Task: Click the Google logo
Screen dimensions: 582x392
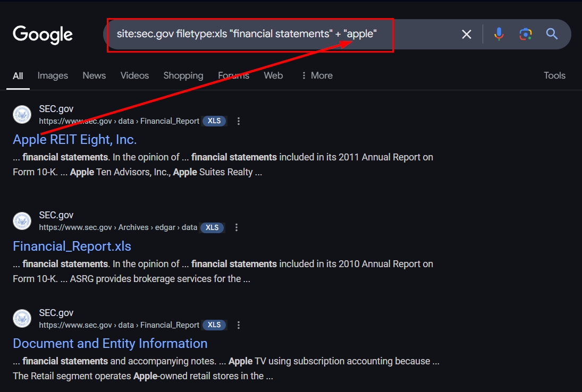Action: 43,35
